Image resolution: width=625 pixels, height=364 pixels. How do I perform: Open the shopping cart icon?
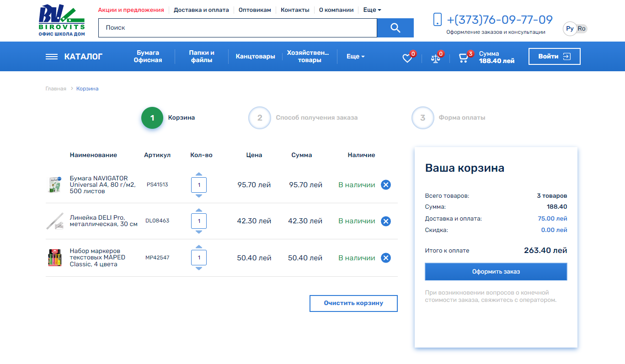click(464, 58)
